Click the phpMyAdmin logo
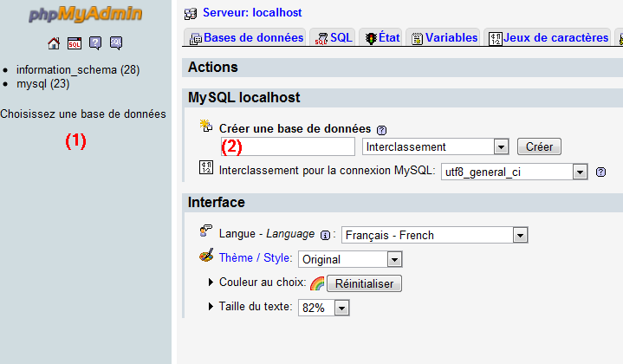Image resolution: width=623 pixels, height=364 pixels. pyautogui.click(x=86, y=14)
